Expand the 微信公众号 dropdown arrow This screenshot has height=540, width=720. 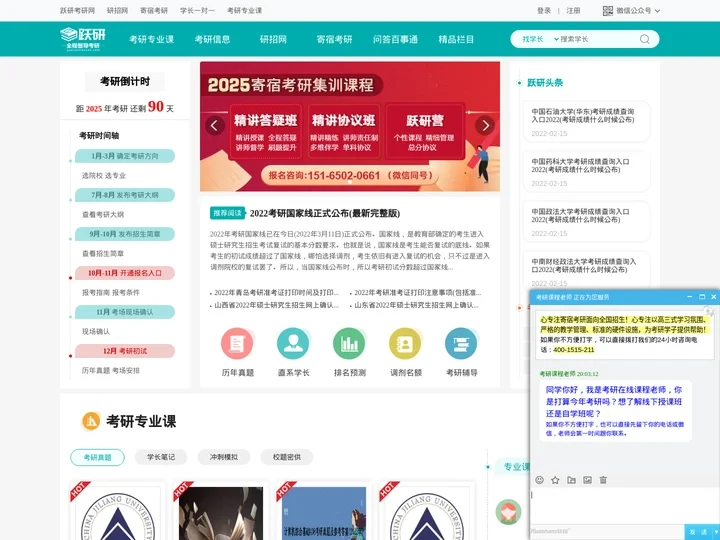coord(657,11)
